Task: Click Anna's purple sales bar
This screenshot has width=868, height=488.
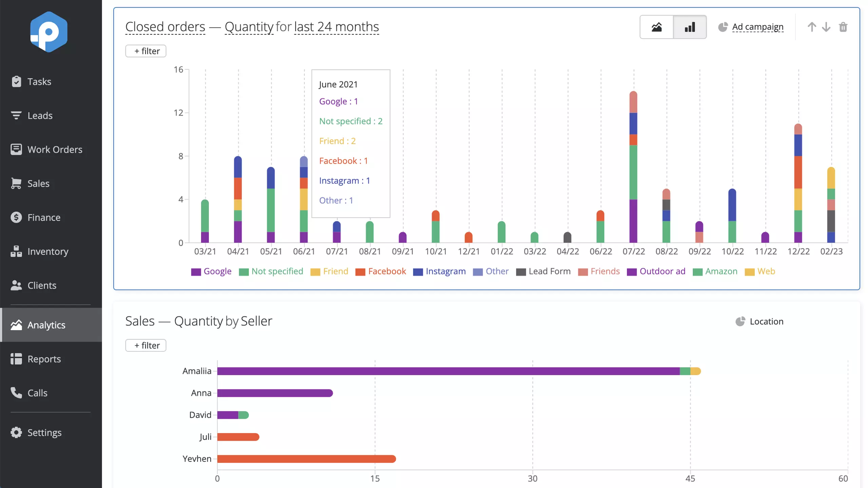Action: [275, 393]
